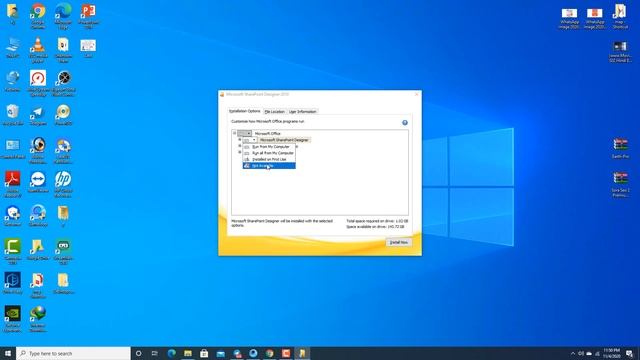This screenshot has height=360, width=640.
Task: Open the second WhatsApp Image desktop file
Action: pyautogui.click(x=594, y=19)
